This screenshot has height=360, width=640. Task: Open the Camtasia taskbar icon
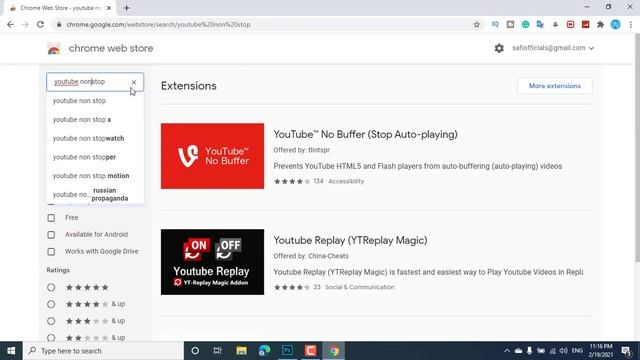click(x=311, y=351)
